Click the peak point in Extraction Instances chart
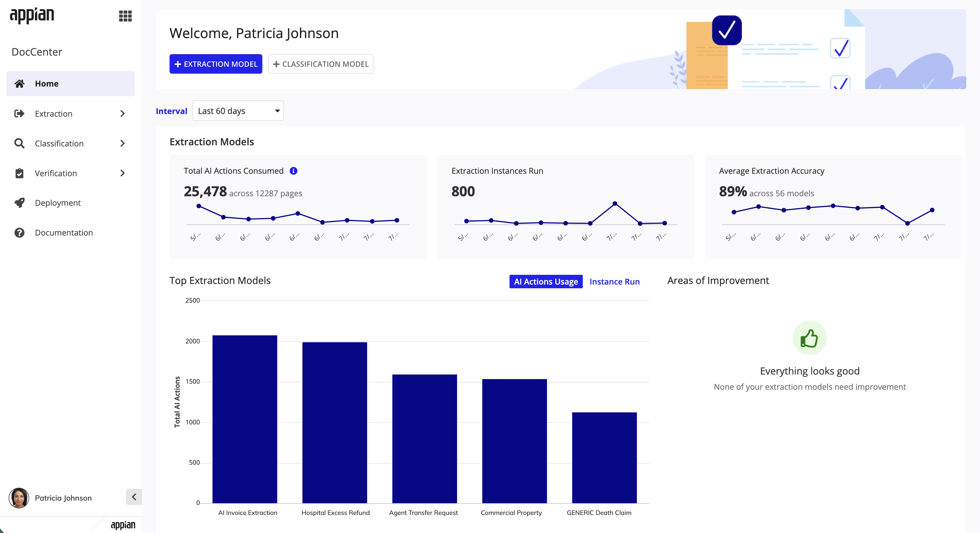Screen dimensions: 980x533 tap(615, 204)
